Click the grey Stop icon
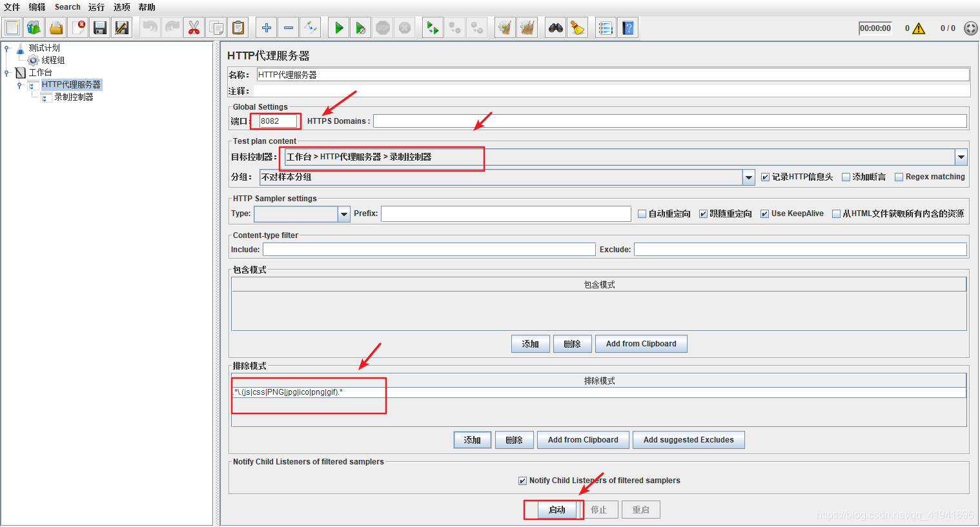 (383, 28)
